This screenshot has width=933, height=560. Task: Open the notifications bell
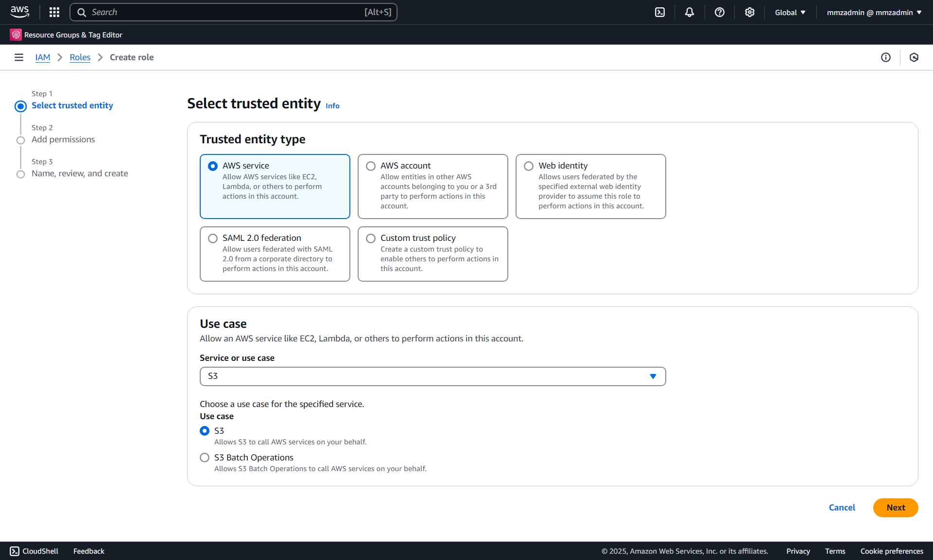point(689,12)
